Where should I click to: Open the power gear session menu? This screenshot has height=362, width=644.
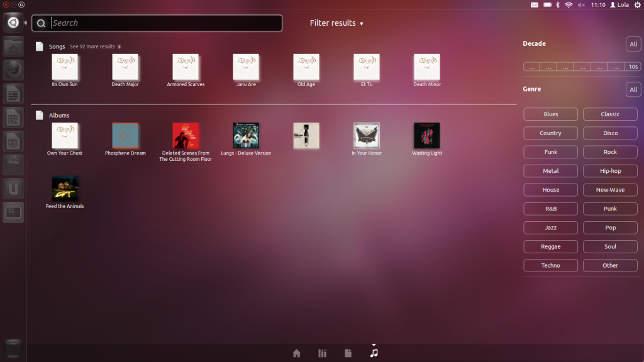[636, 5]
